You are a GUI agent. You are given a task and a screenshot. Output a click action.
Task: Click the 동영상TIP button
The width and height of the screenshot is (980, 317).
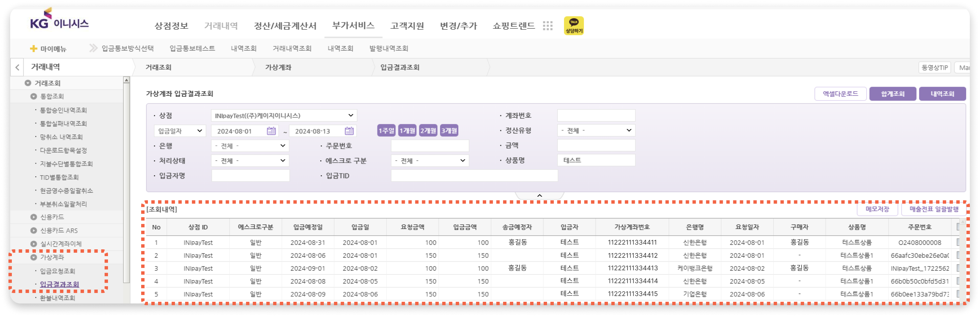click(934, 68)
